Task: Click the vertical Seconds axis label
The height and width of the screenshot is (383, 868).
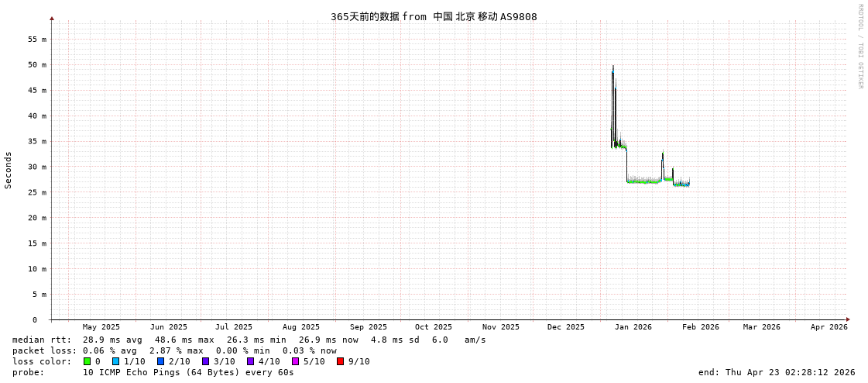Action: (9, 170)
